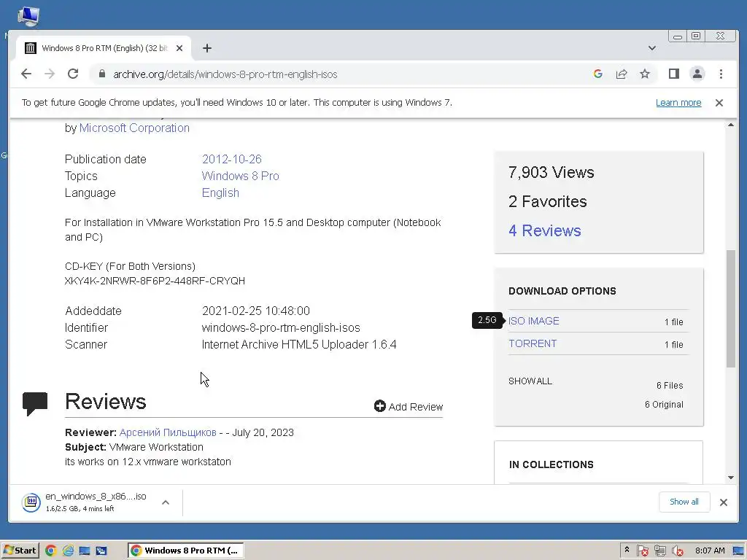Show hidden tray icons arrow
Screen dimensions: 747x560
click(627, 550)
